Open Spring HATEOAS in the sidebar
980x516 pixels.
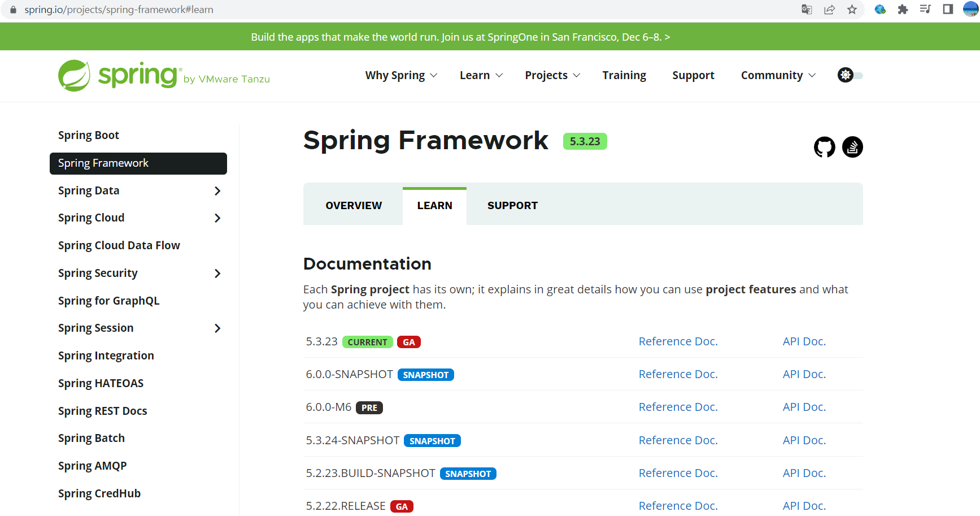tap(101, 384)
